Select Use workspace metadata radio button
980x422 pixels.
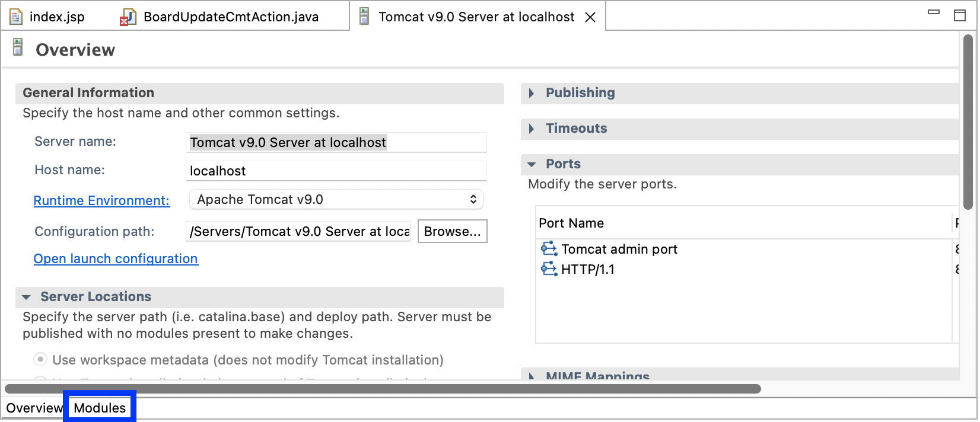[40, 359]
